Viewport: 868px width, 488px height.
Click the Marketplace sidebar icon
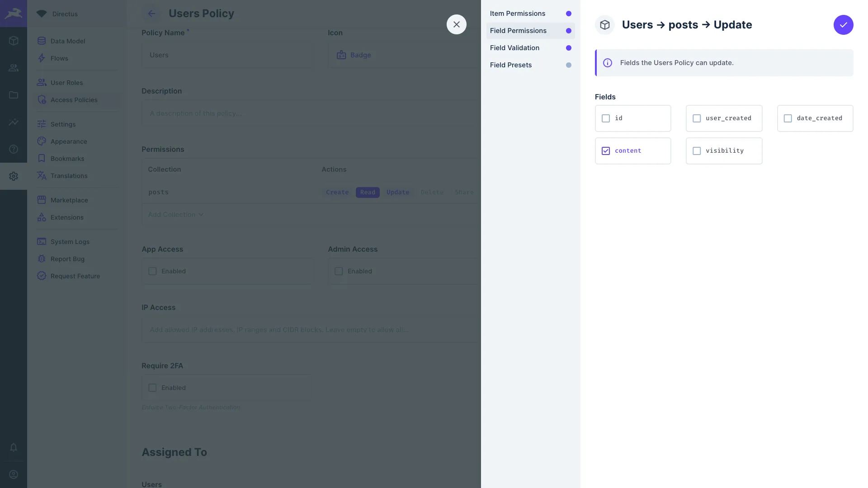(42, 200)
